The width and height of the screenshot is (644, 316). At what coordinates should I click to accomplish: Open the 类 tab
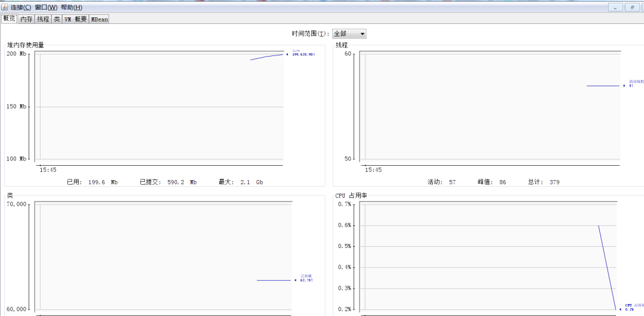pyautogui.click(x=57, y=19)
